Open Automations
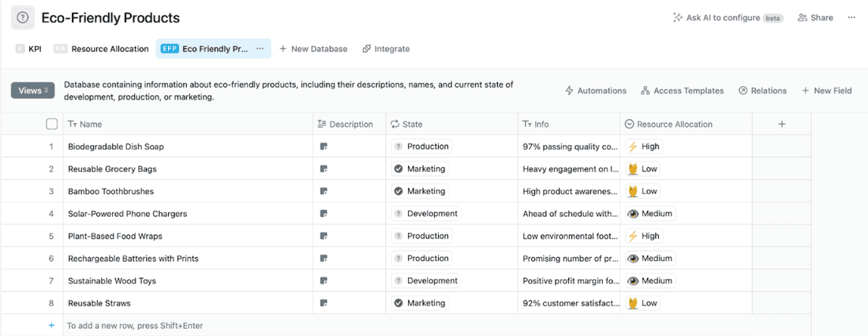 [596, 90]
